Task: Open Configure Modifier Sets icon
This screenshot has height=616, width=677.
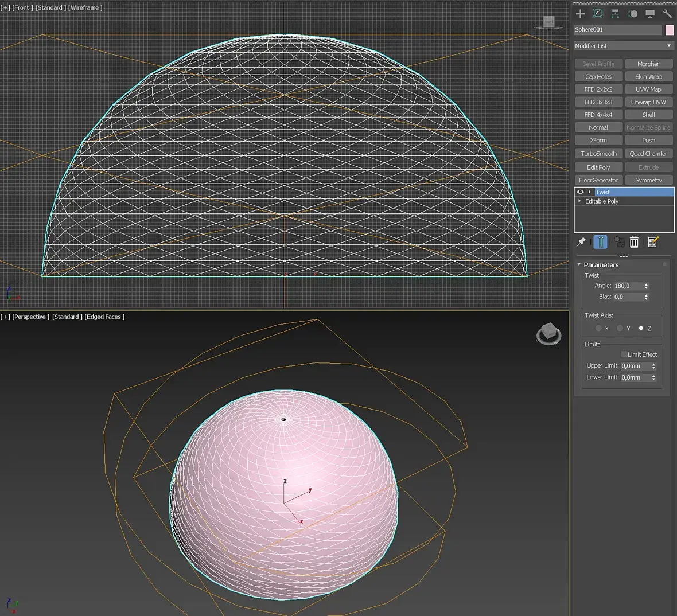Action: pos(653,242)
